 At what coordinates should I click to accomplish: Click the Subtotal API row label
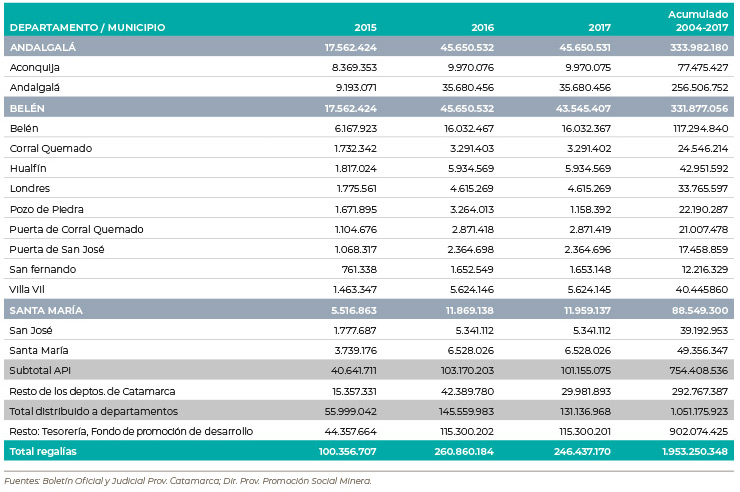[x=40, y=370]
